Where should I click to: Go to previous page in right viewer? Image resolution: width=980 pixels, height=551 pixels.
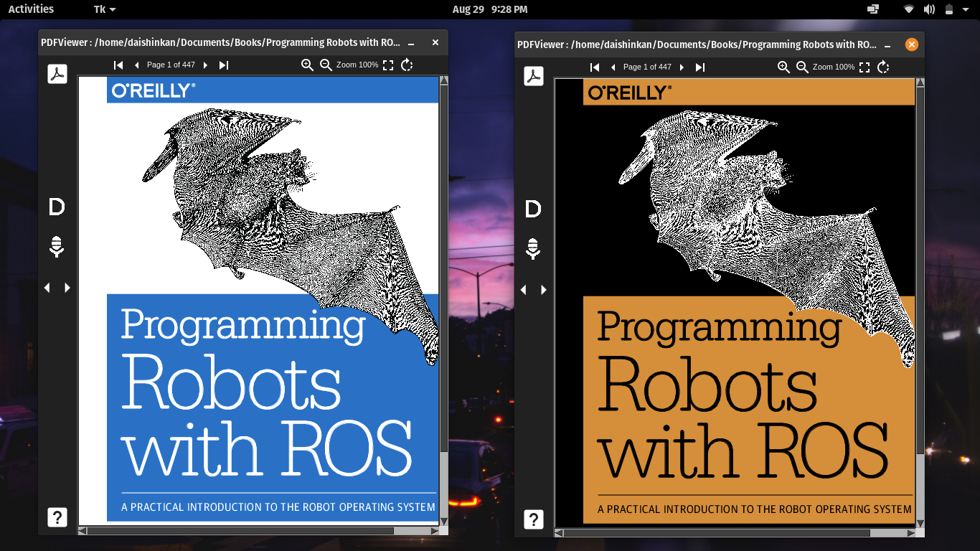613,67
